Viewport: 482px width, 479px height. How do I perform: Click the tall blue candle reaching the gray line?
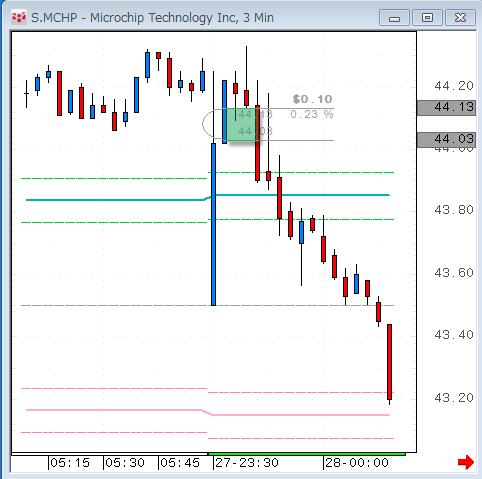[x=213, y=224]
